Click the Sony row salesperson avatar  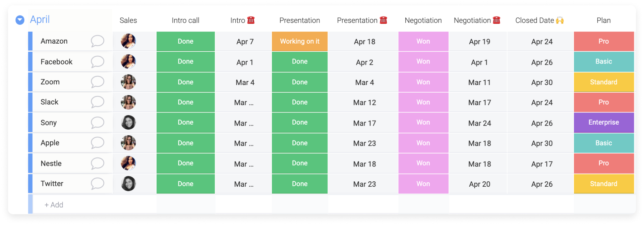128,123
